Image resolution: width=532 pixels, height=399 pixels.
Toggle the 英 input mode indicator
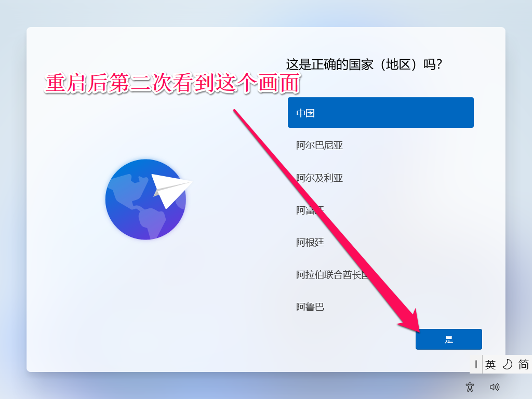click(490, 364)
